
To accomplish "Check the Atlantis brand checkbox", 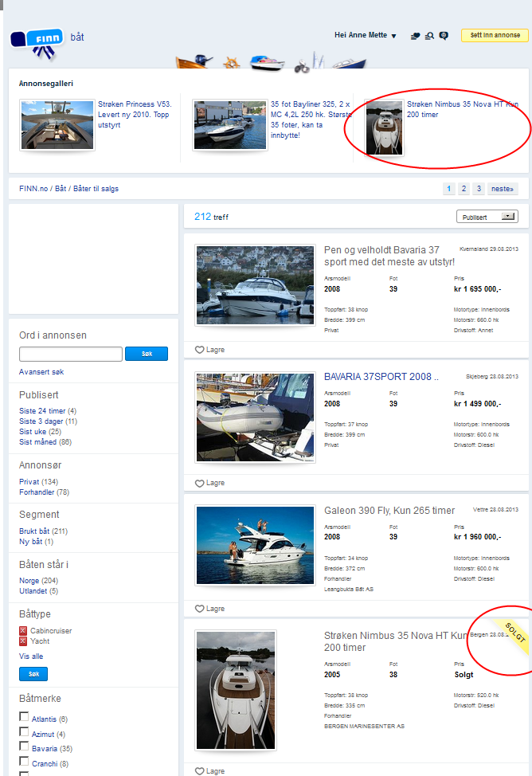I will (x=24, y=716).
